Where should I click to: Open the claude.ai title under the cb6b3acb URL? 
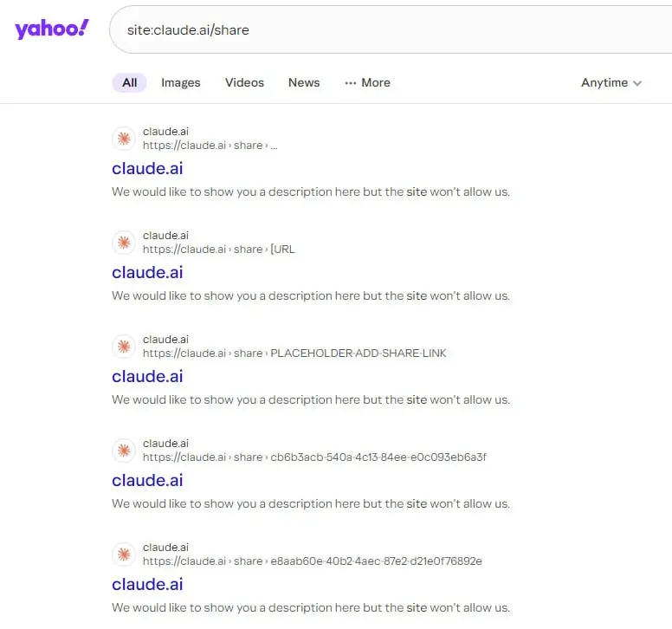tap(147, 480)
